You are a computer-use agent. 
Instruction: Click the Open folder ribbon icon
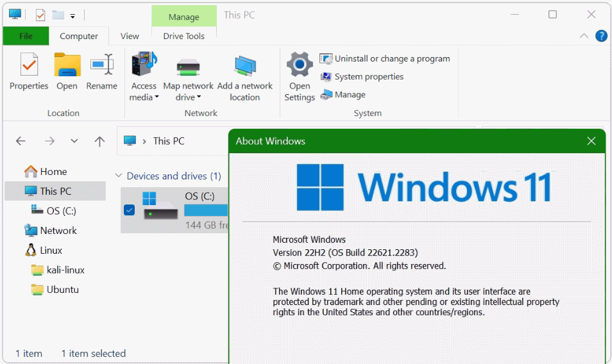(67, 71)
